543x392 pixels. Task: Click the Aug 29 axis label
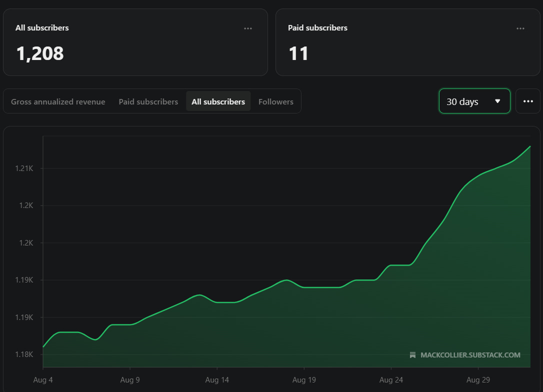tap(478, 380)
